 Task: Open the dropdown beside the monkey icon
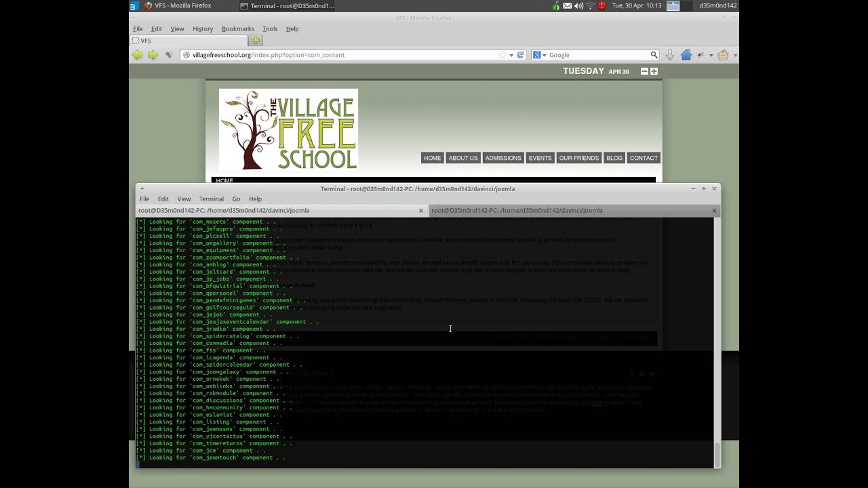[x=734, y=55]
